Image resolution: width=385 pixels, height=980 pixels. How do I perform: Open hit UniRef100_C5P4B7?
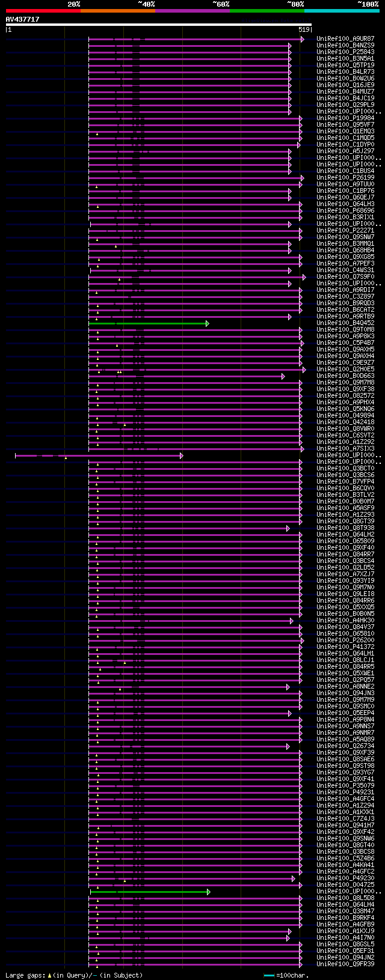click(x=345, y=343)
